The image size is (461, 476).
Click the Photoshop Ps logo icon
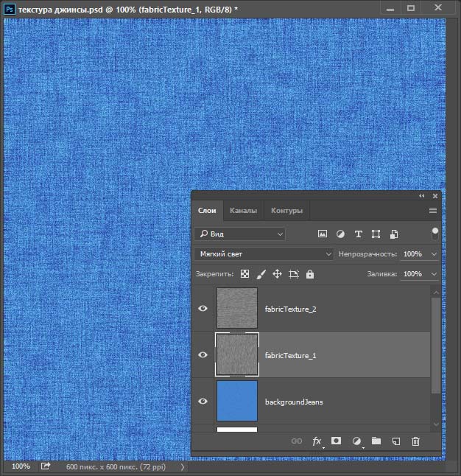[x=9, y=9]
